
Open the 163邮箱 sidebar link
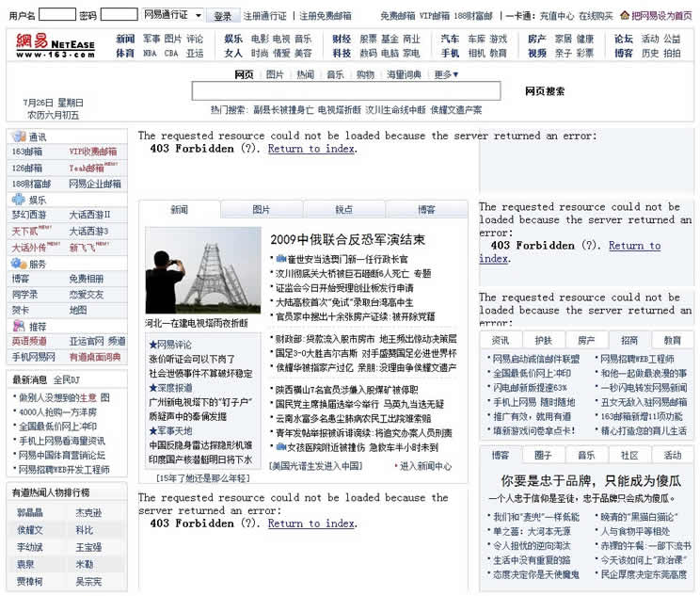[27, 152]
